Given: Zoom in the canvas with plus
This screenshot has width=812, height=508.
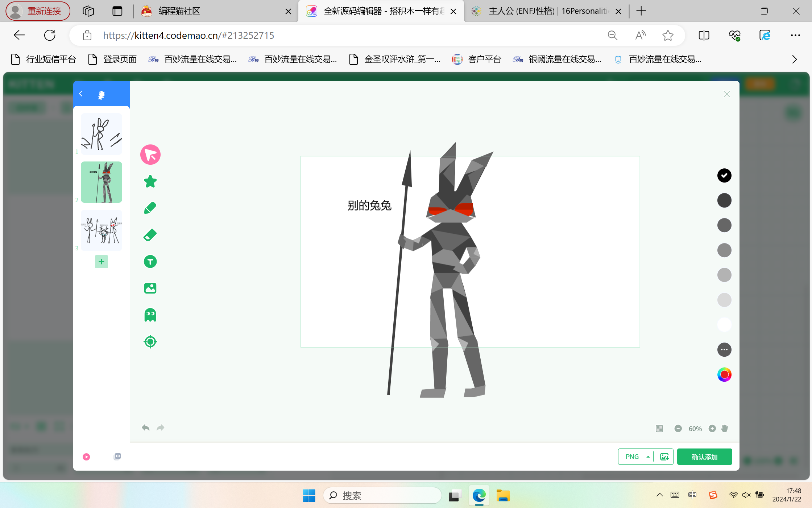Looking at the screenshot, I should tap(712, 429).
